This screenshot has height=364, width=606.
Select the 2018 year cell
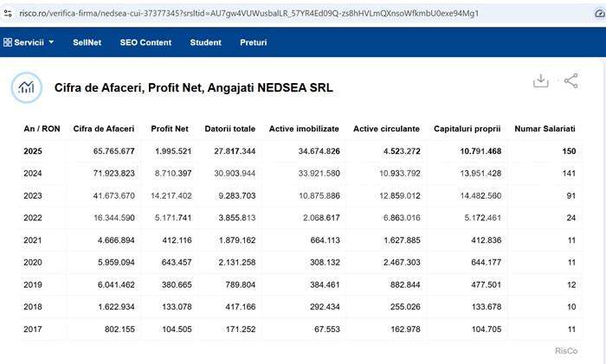tap(33, 306)
